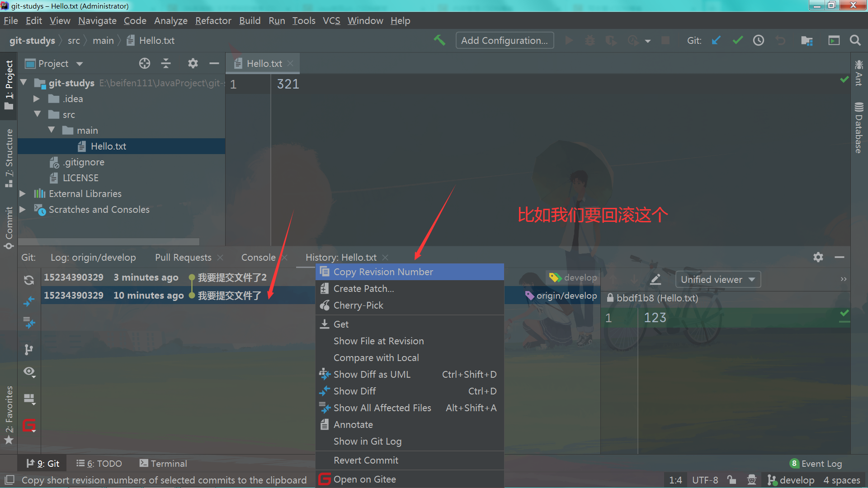Select Revert Commit in context menu
Viewport: 868px width, 488px height.
(x=410, y=460)
